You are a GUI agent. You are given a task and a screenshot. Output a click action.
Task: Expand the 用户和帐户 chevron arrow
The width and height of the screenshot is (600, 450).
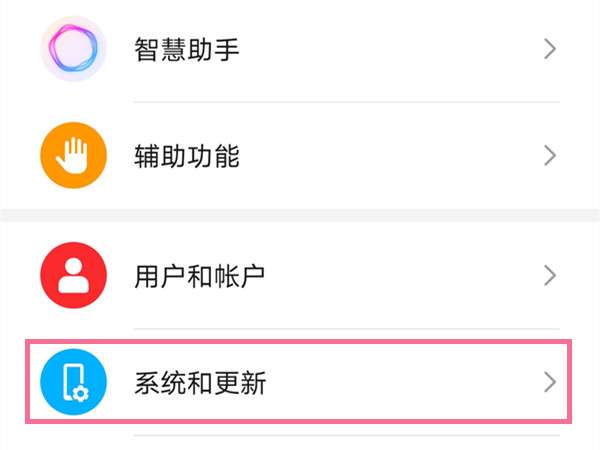tap(549, 275)
